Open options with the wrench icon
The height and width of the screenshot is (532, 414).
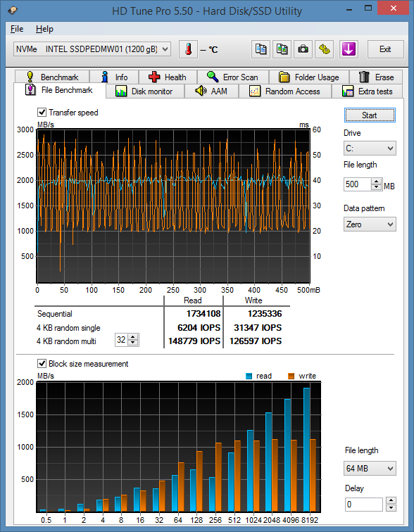pos(324,49)
